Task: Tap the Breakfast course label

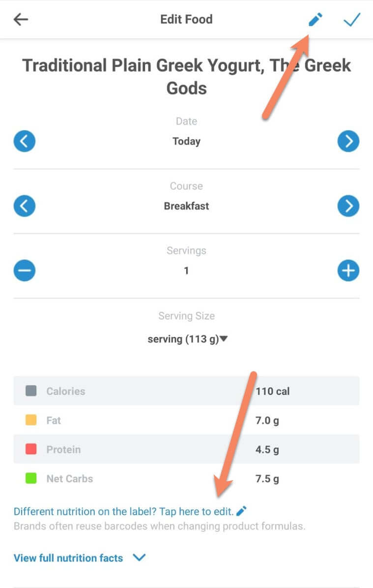Action: [186, 206]
